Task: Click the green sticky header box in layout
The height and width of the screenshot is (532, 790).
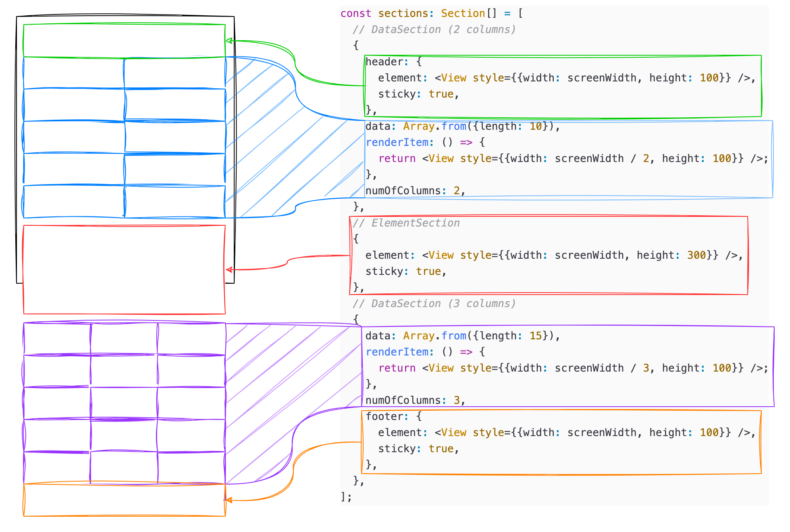Action: point(124,40)
